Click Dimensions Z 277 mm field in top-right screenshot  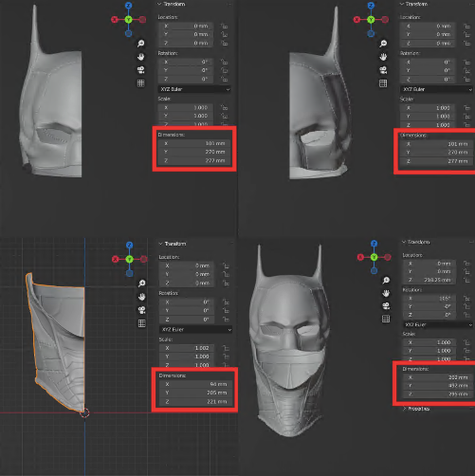(436, 161)
